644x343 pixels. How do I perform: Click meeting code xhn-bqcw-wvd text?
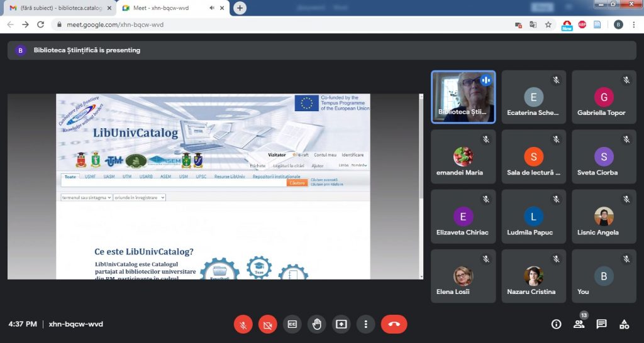(x=76, y=324)
